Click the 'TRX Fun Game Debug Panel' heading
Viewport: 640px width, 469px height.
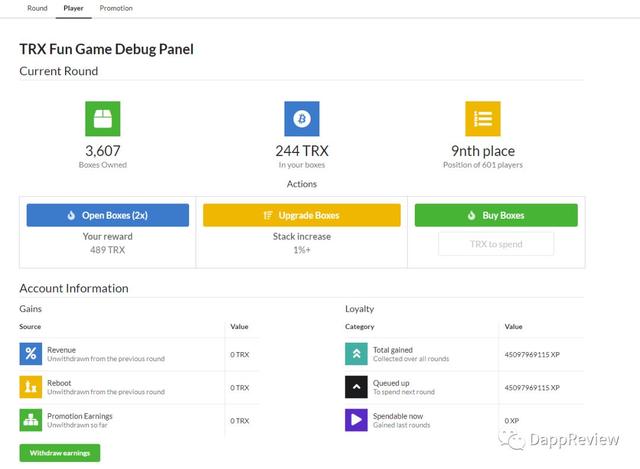point(107,49)
